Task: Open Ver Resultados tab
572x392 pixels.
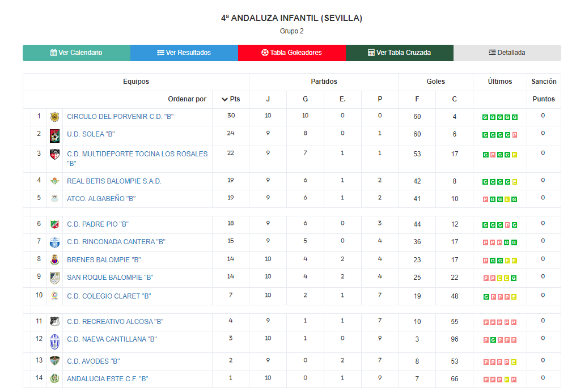Action: point(184,53)
